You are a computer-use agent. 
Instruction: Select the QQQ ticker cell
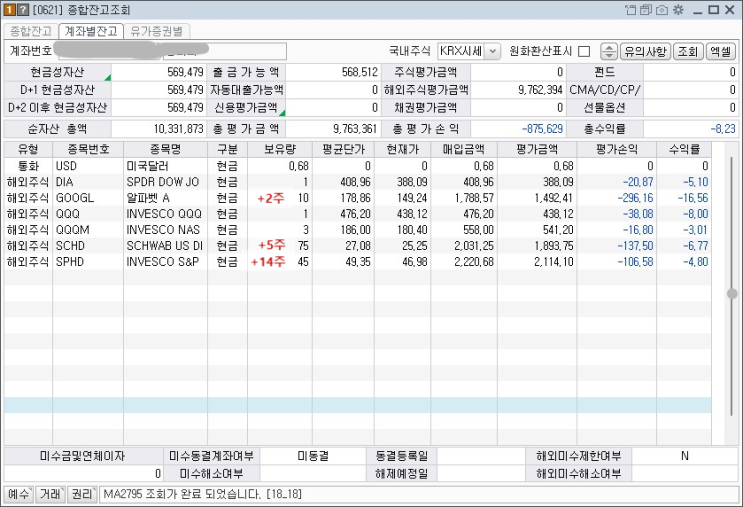point(88,214)
